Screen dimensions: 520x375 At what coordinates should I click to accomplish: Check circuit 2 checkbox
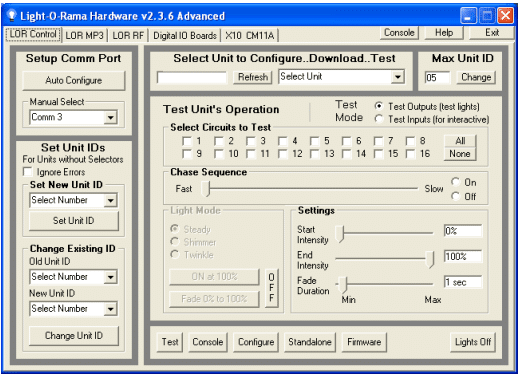pos(219,141)
